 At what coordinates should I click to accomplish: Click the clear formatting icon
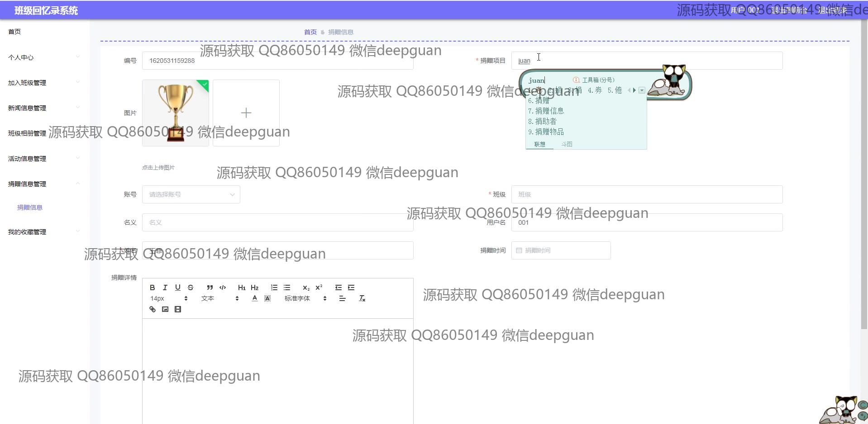click(x=362, y=298)
